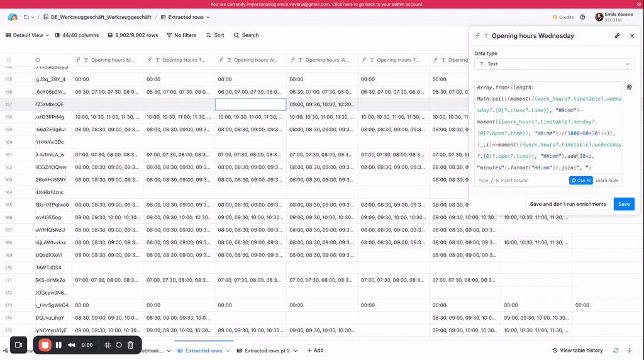Open formula settings gear icon
Image resolution: width=644 pixels, height=360 pixels.
point(630,87)
